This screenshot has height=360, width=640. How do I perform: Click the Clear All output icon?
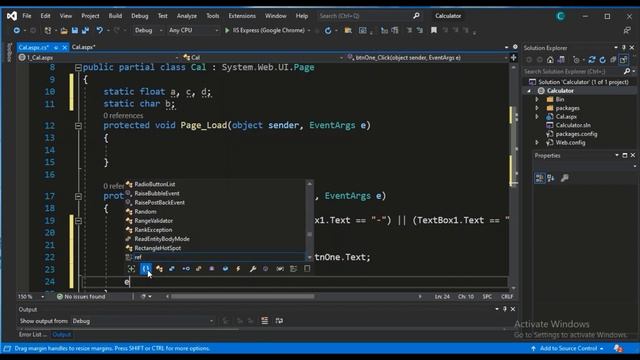(x=264, y=321)
